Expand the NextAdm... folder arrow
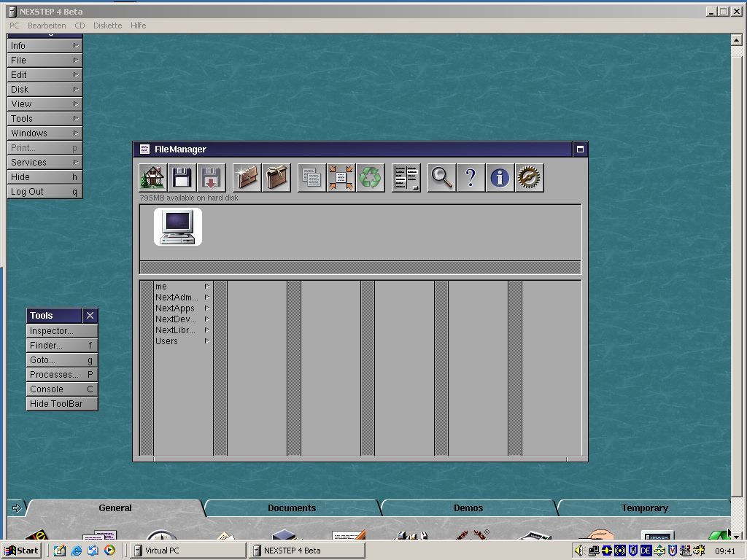 point(207,297)
